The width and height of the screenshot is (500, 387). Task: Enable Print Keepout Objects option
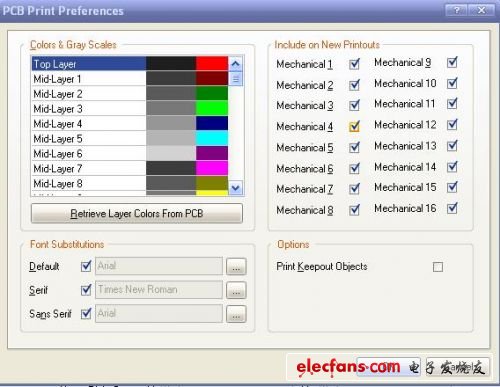point(438,267)
